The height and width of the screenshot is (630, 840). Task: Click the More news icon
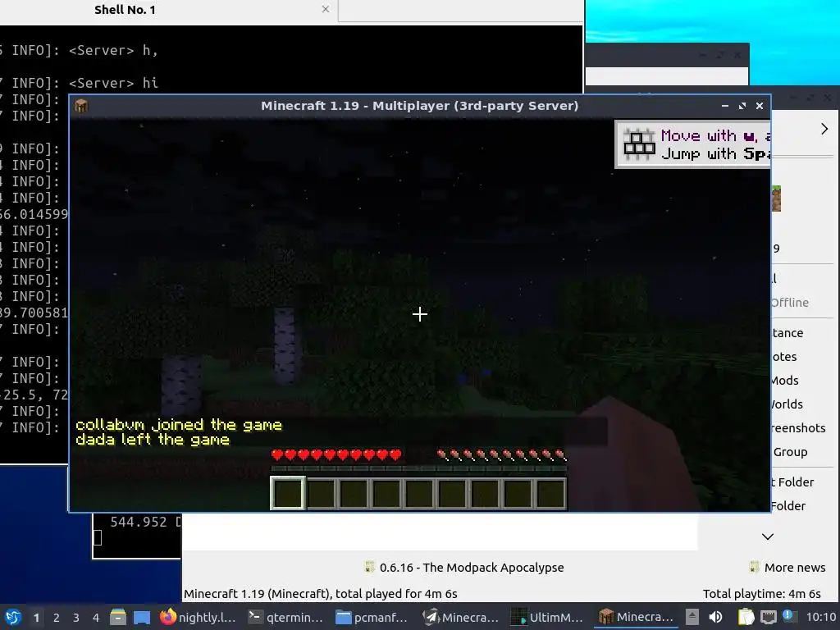pos(755,567)
